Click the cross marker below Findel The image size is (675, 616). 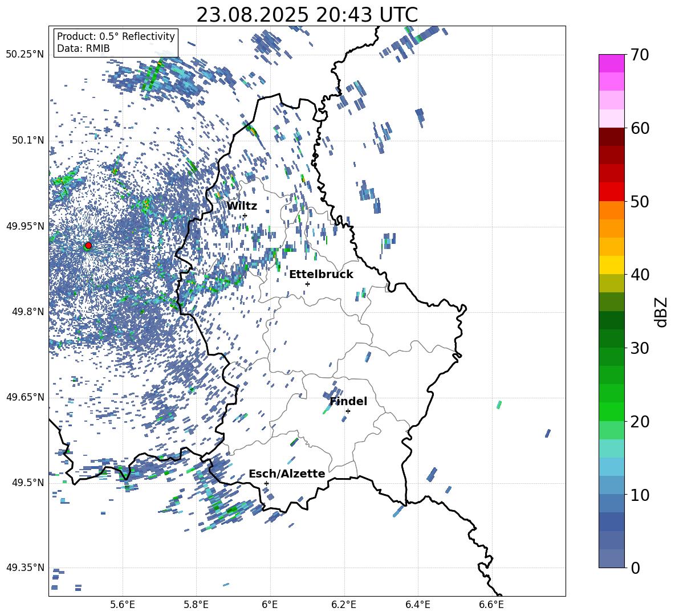348,411
